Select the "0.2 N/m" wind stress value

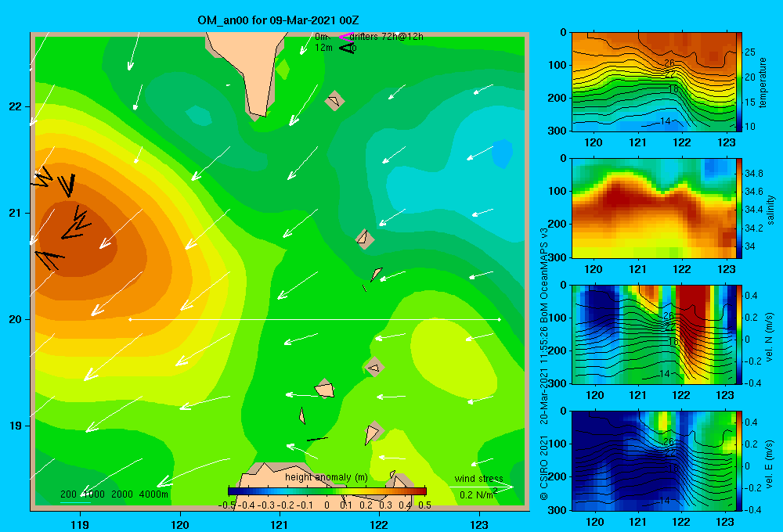[x=476, y=495]
